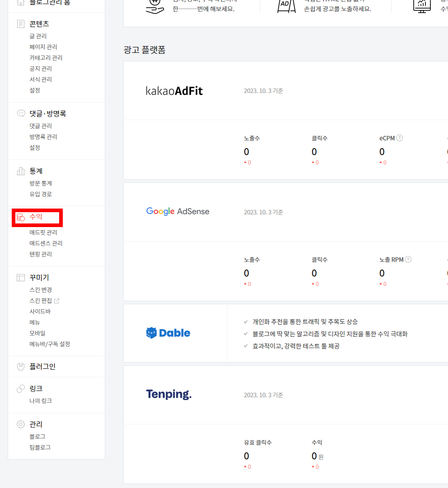Open 스킨 편집 link

coord(41,301)
